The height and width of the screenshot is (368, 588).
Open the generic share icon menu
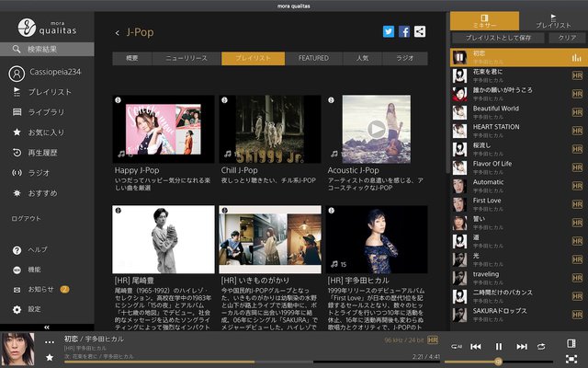pyautogui.click(x=420, y=31)
